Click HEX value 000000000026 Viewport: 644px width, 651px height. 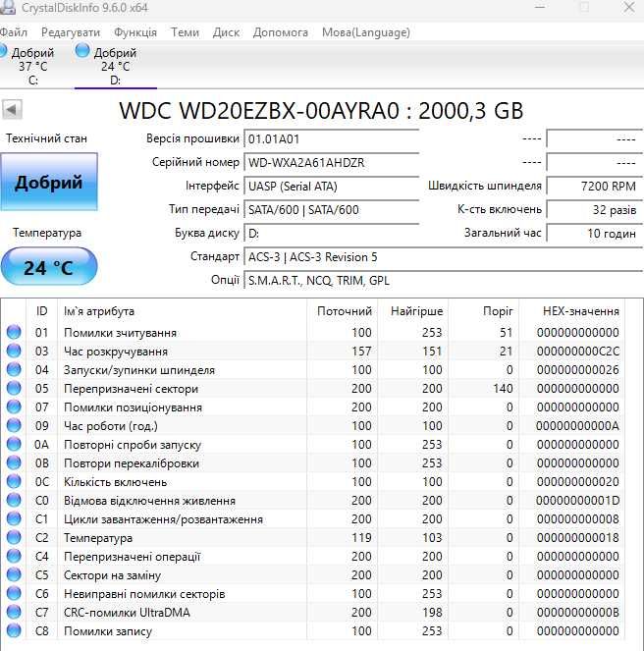(x=577, y=370)
